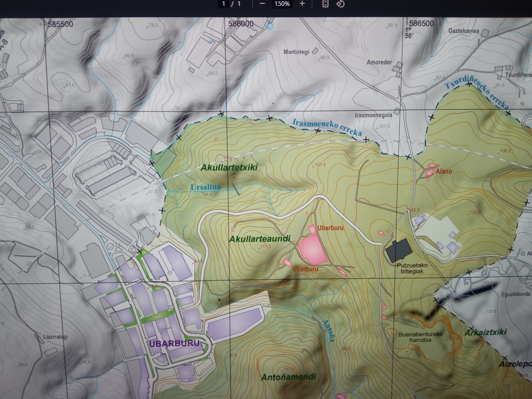
Task: Click the Gazteluenea place label
Action: tap(464, 31)
